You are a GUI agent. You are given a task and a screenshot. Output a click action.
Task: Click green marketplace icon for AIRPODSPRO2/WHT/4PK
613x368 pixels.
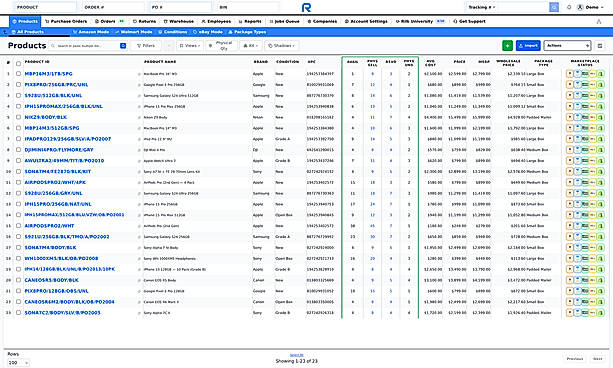pos(600,182)
